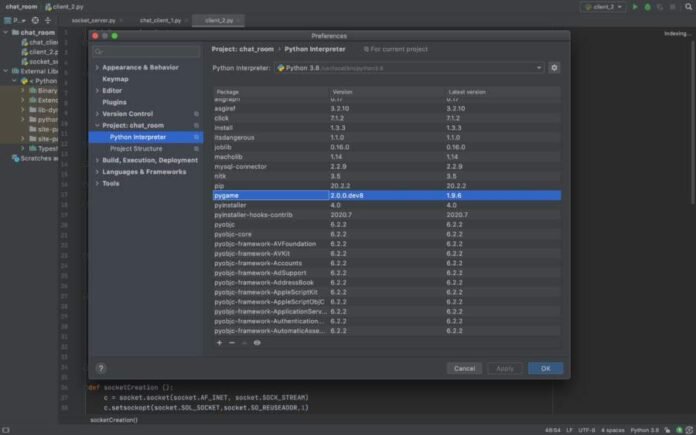
Task: Open Scratches and Consoles in project tree
Action: (x=35, y=158)
